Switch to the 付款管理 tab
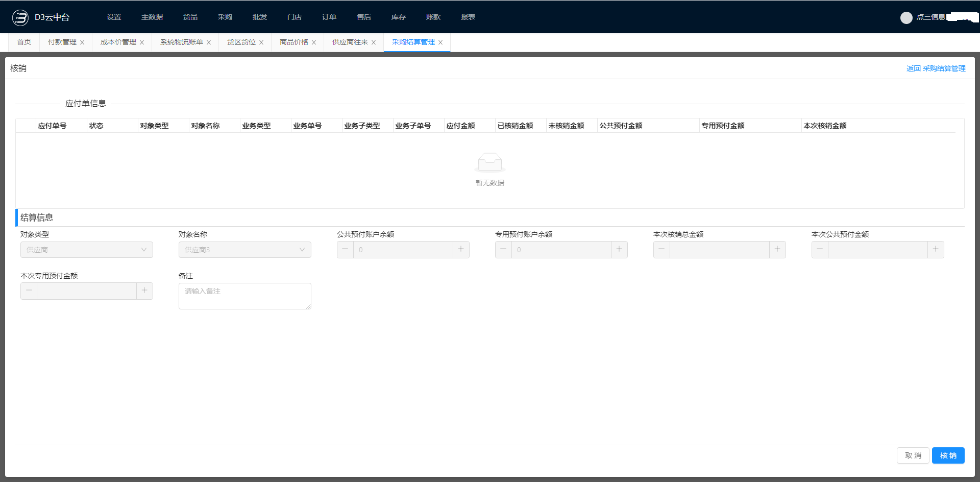This screenshot has height=482, width=980. click(x=62, y=42)
